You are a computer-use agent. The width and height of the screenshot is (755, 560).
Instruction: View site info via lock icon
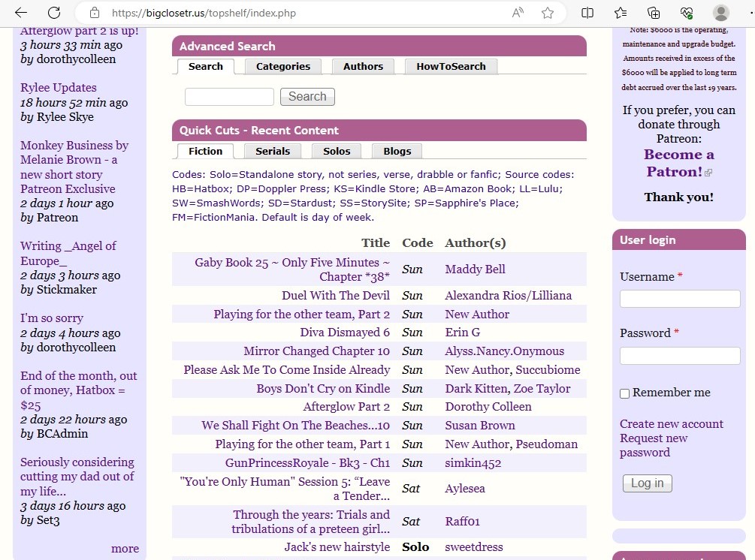click(95, 13)
